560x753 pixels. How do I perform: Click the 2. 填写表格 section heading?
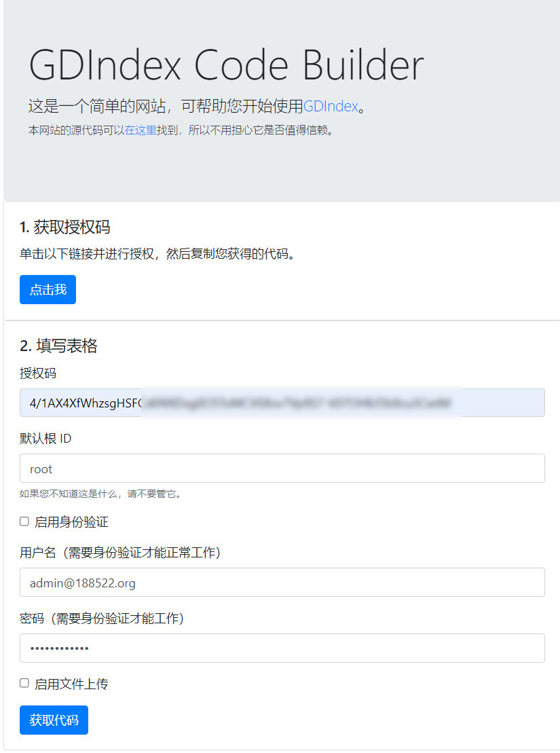coord(58,346)
